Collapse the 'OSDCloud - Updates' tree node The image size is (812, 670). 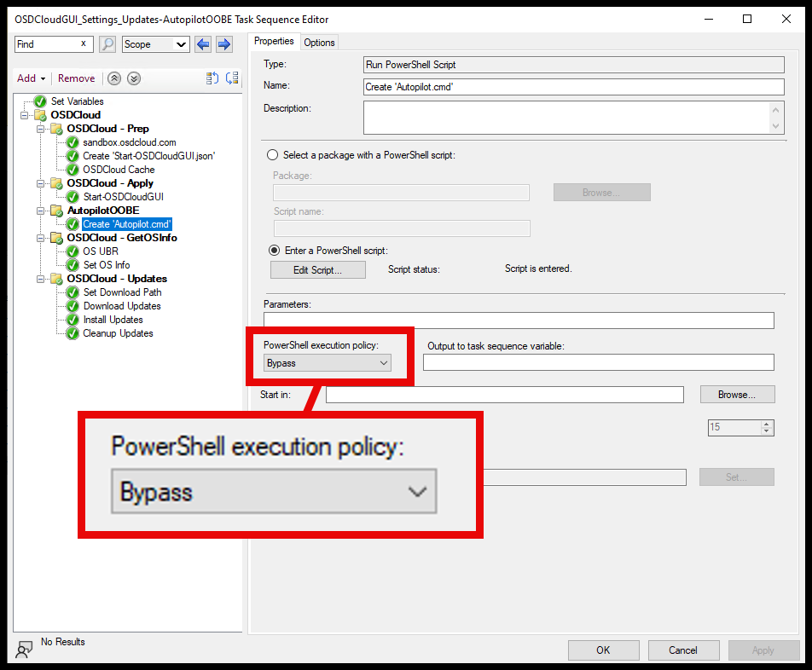tap(39, 279)
